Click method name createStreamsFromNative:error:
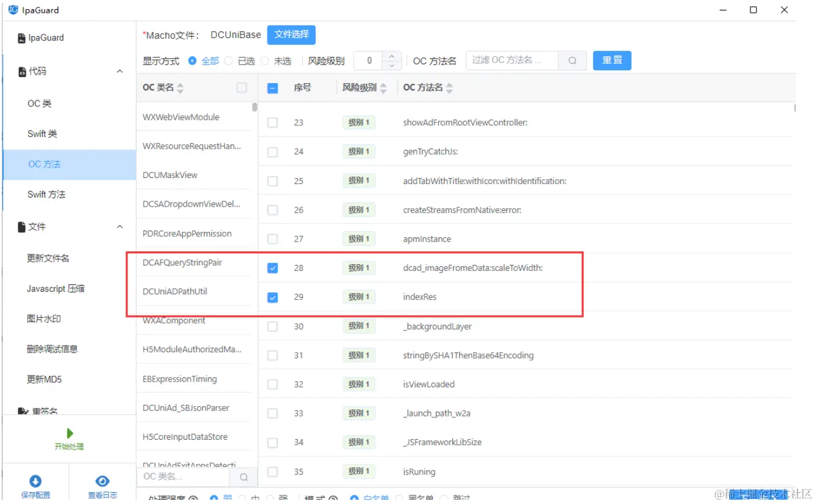 click(x=462, y=210)
